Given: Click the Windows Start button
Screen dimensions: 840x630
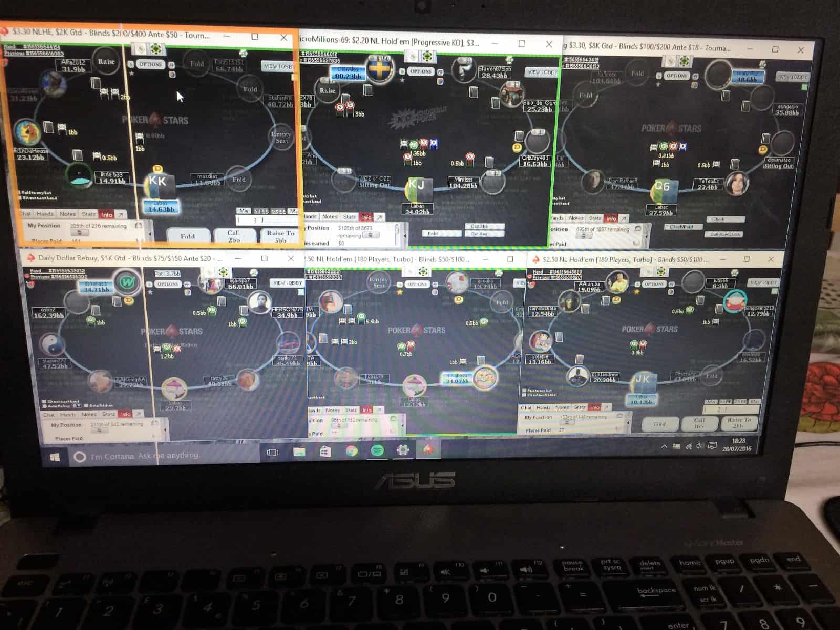Looking at the screenshot, I should pyautogui.click(x=55, y=457).
